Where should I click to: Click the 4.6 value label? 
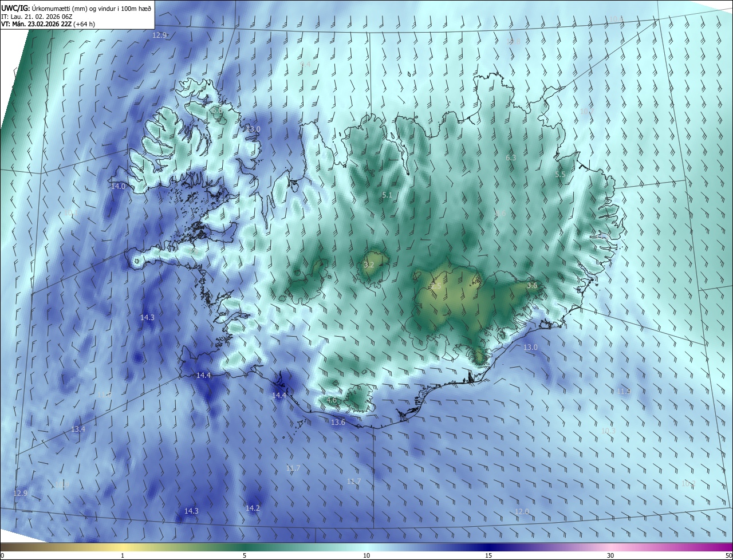point(332,400)
